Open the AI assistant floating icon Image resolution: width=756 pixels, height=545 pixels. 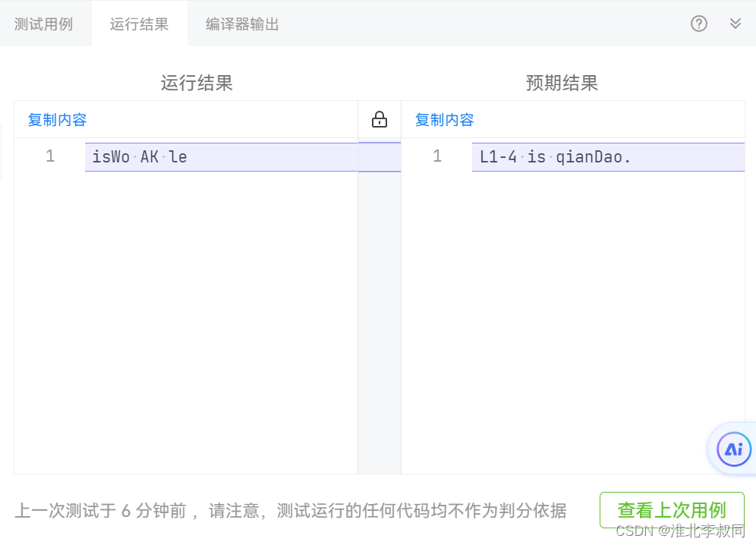pos(732,449)
